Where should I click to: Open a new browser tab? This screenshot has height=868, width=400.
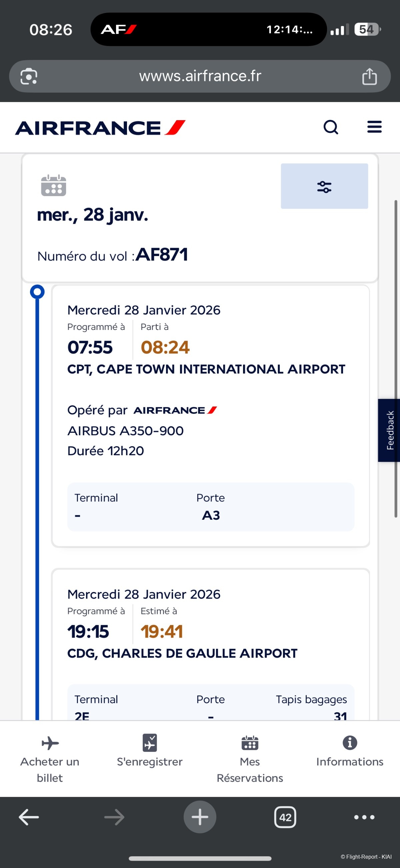(x=200, y=817)
